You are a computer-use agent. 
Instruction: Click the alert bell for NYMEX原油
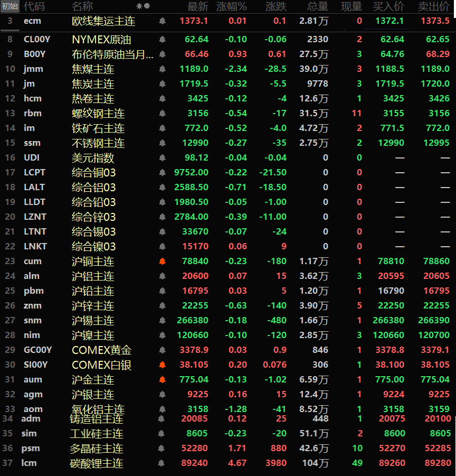click(162, 40)
